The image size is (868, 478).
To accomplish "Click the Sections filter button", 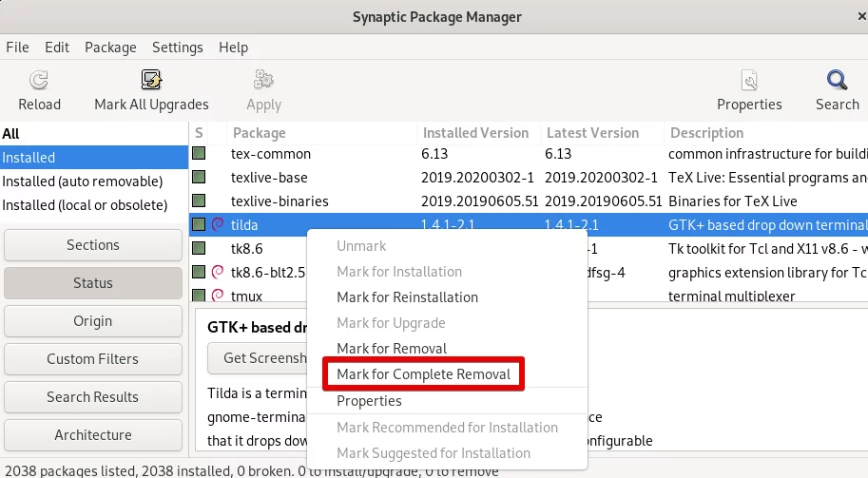I will point(93,245).
